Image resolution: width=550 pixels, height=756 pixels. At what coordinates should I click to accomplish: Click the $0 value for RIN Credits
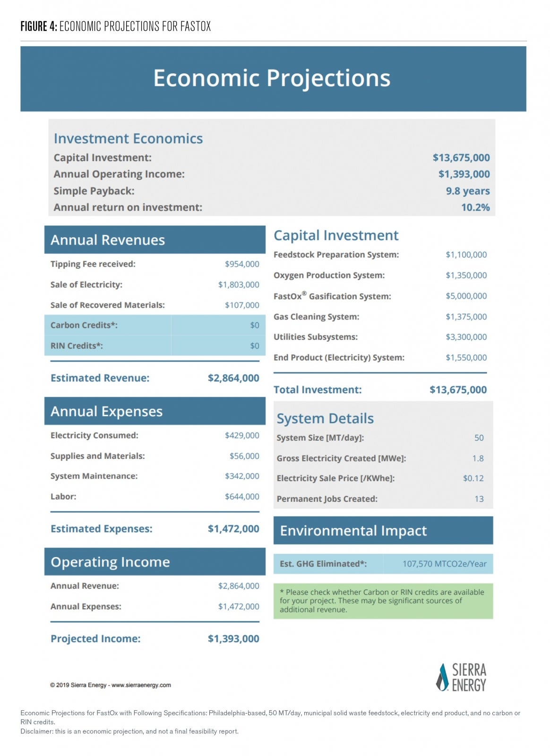point(255,346)
